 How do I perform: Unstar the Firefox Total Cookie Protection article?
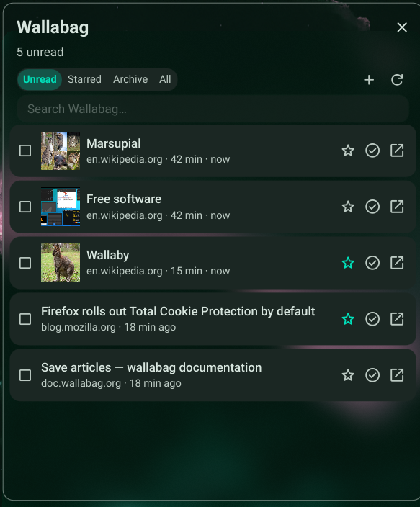(x=348, y=319)
